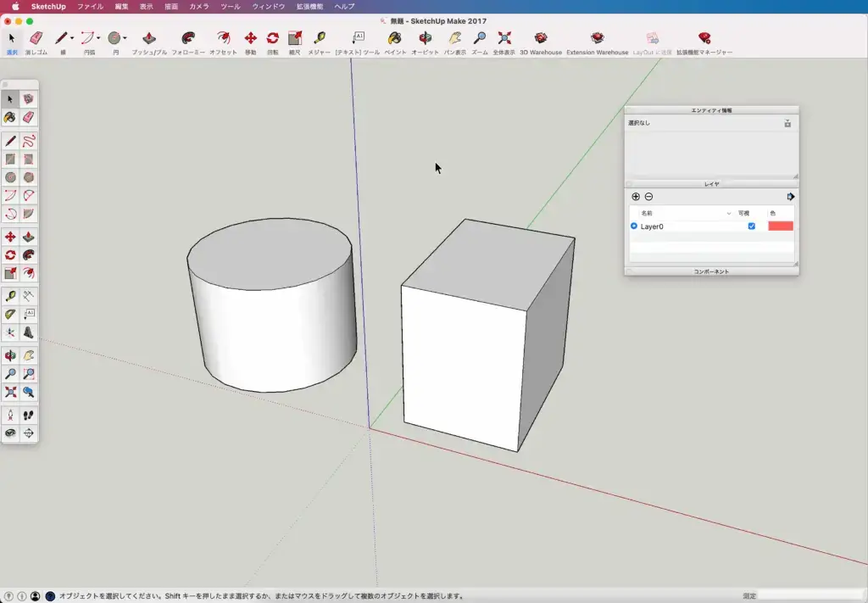The image size is (868, 603).
Task: Click the 名前 column sort chevron
Action: click(728, 213)
